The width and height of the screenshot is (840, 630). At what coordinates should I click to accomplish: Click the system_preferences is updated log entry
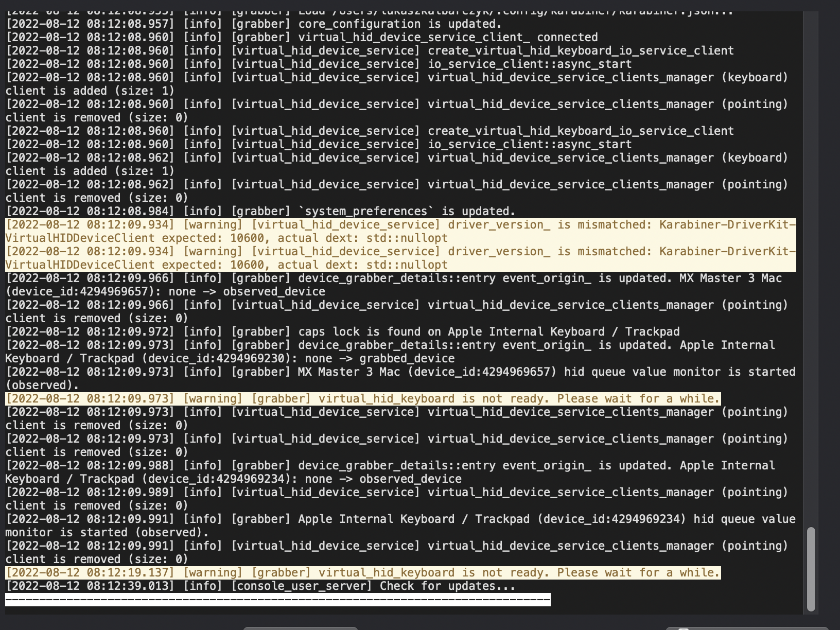coord(257,211)
